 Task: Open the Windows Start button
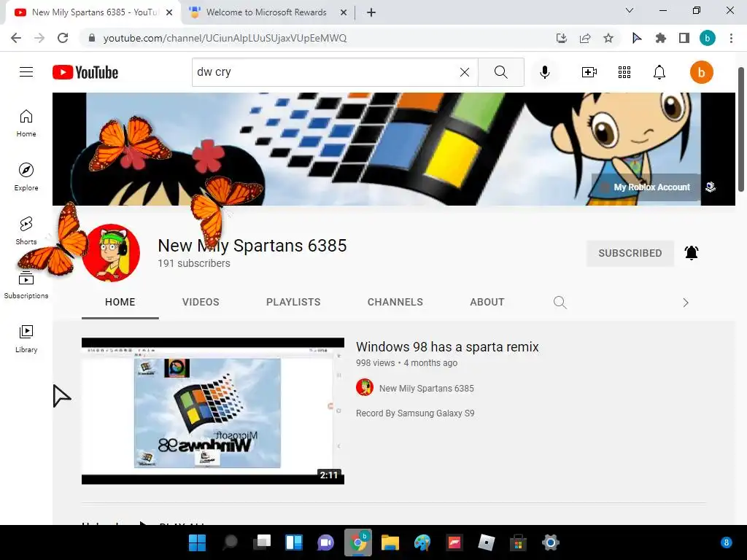point(197,542)
